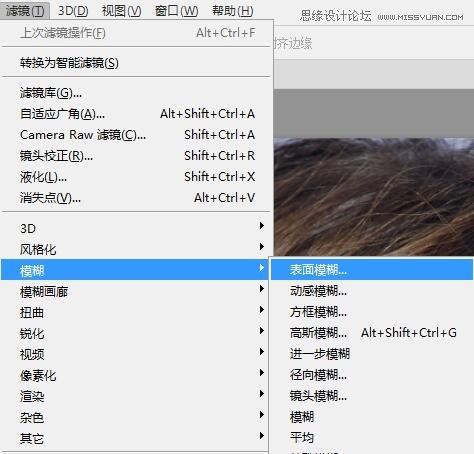Select 自适应广角(A)... filter

click(136, 114)
